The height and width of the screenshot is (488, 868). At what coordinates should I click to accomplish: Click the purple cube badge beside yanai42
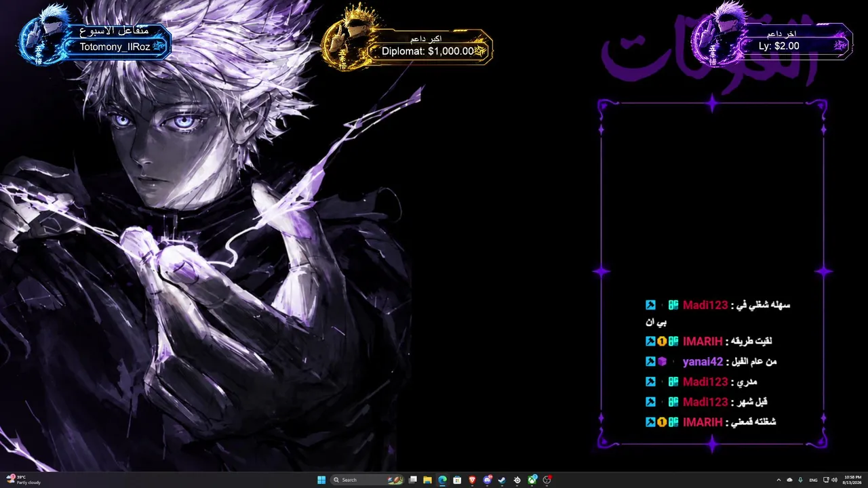point(662,362)
